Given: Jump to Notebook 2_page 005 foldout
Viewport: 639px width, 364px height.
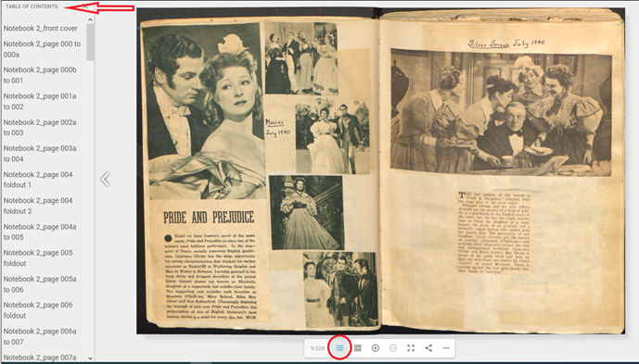Looking at the screenshot, I should pos(38,257).
